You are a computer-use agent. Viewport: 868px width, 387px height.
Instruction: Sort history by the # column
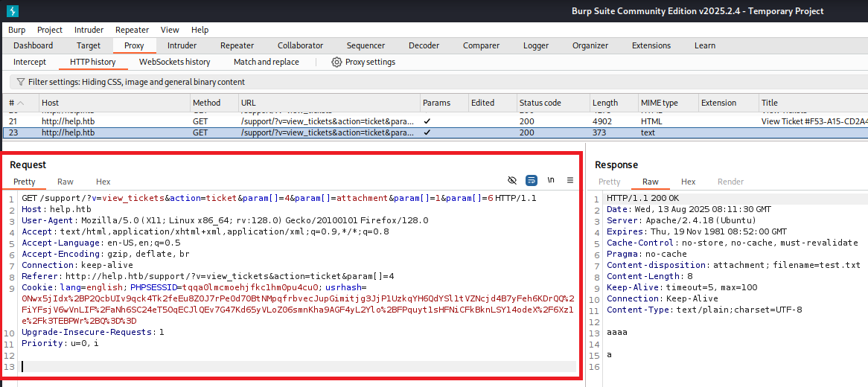(x=13, y=103)
